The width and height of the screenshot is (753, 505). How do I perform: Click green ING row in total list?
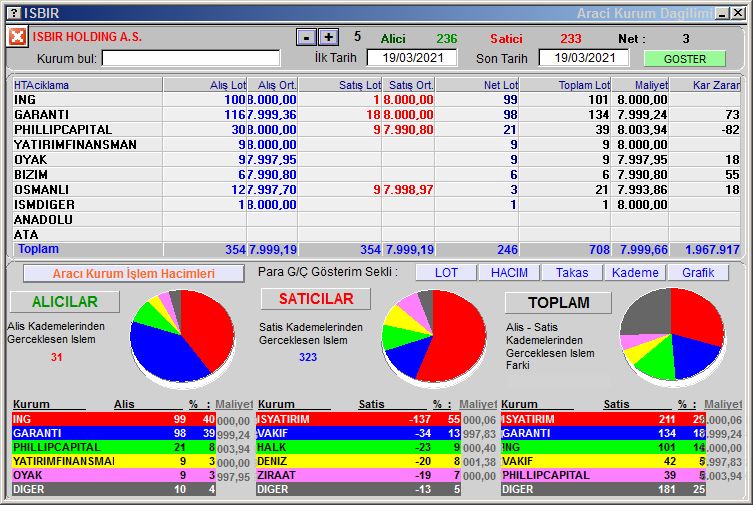[x=603, y=447]
